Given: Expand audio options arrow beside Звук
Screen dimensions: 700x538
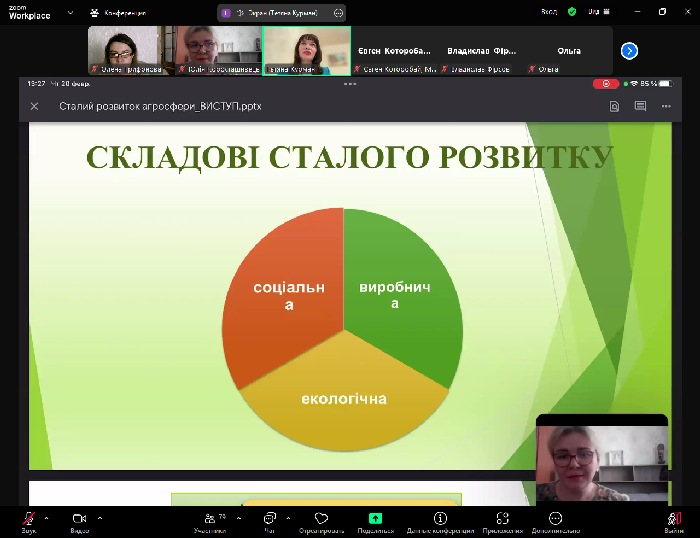Looking at the screenshot, I should click(x=47, y=518).
